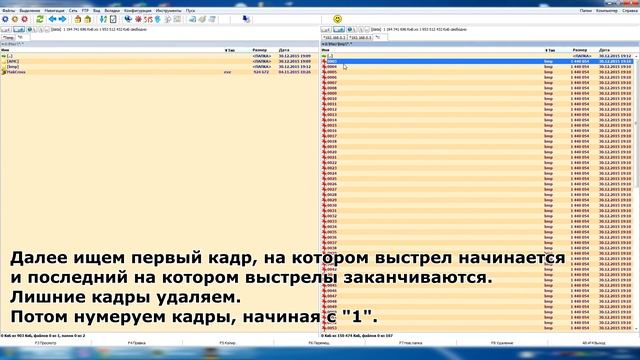Open FTP connection globe icon
The image size is (640, 360).
pyautogui.click(x=128, y=19)
